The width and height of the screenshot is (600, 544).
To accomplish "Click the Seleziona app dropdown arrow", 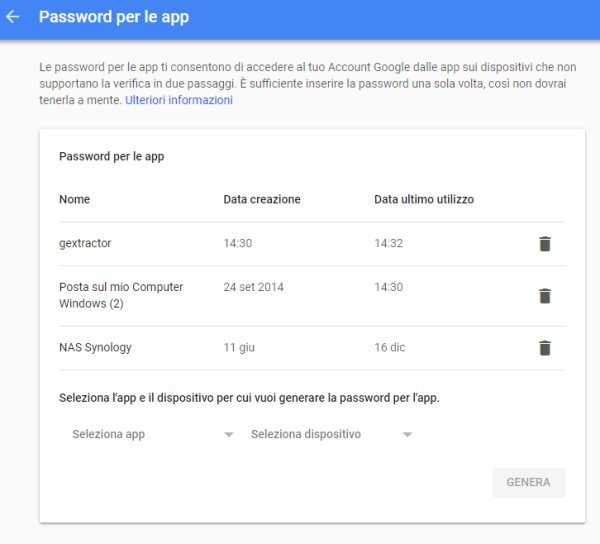I will tap(229, 435).
